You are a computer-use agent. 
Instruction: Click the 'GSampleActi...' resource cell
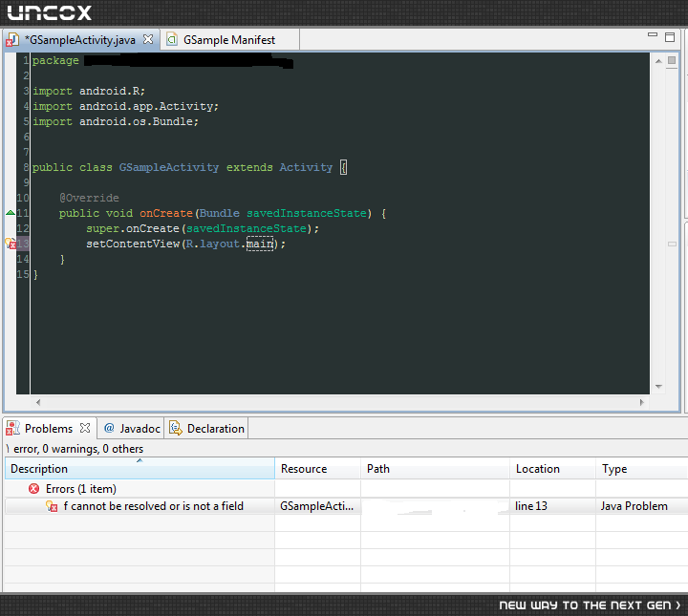pyautogui.click(x=317, y=506)
